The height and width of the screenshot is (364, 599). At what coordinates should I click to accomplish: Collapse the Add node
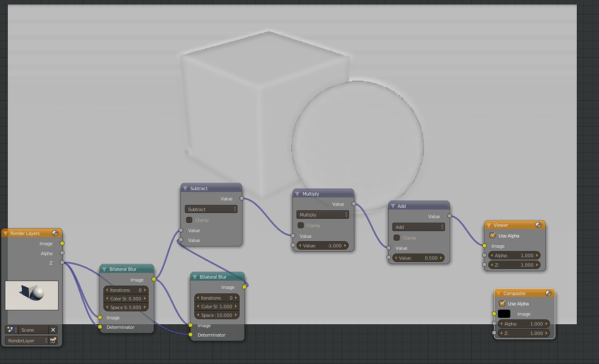tap(393, 206)
